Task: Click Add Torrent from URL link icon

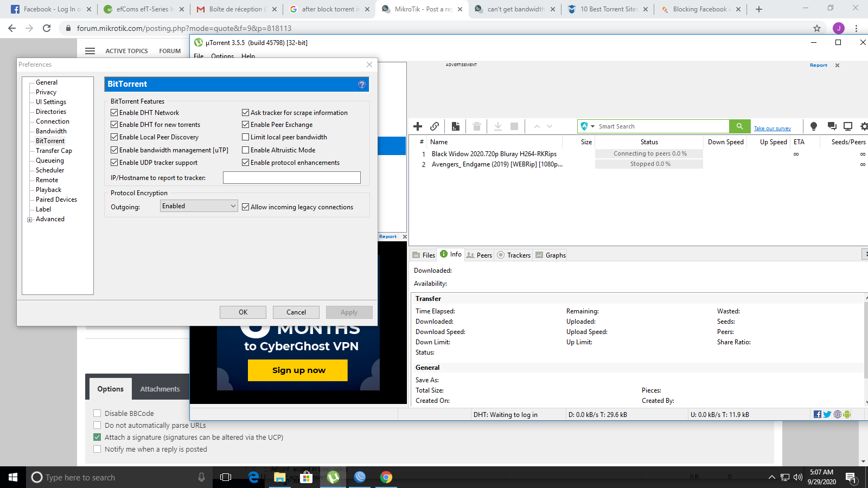Action: click(x=435, y=126)
